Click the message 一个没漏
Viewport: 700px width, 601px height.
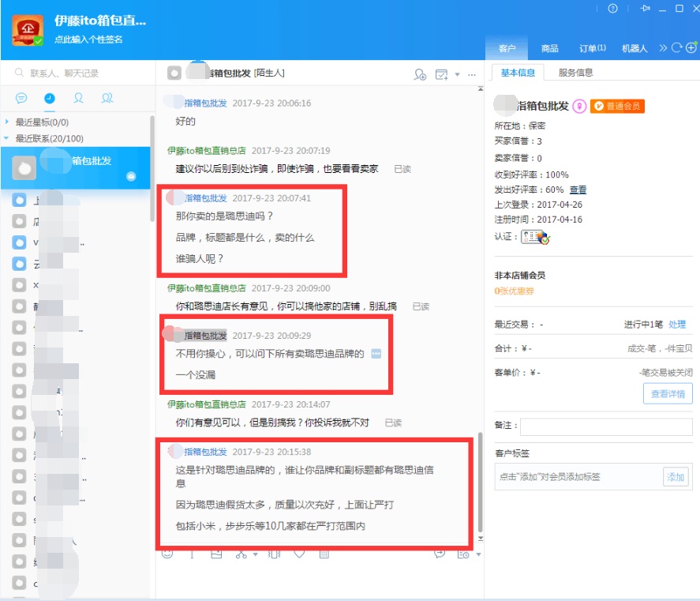[x=196, y=374]
